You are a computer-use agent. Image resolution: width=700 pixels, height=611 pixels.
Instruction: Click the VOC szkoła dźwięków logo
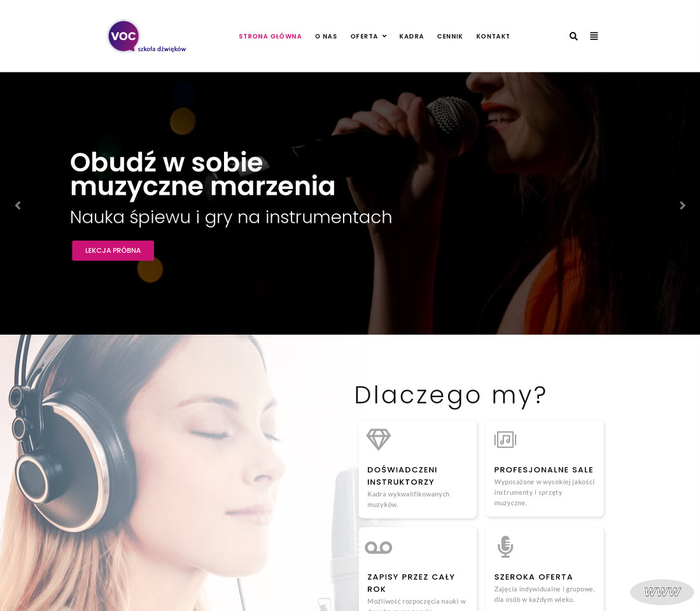(x=147, y=37)
